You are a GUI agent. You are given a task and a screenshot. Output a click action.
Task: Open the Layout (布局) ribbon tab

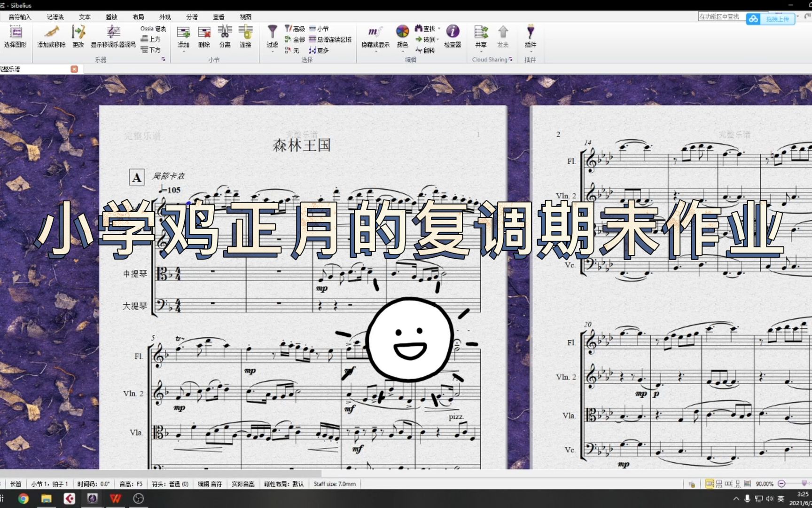138,17
